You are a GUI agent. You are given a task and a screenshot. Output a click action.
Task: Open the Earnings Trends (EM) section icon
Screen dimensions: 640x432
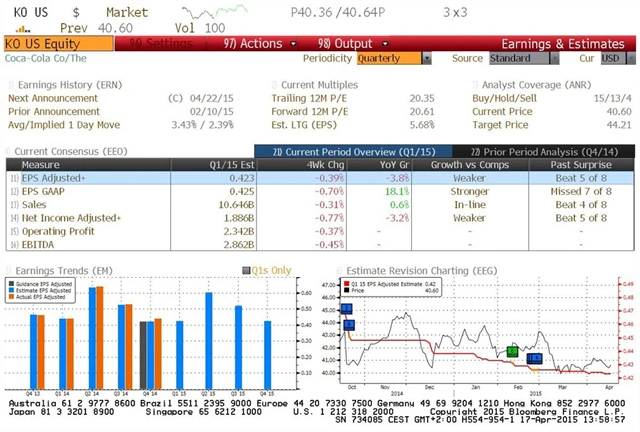9,269
